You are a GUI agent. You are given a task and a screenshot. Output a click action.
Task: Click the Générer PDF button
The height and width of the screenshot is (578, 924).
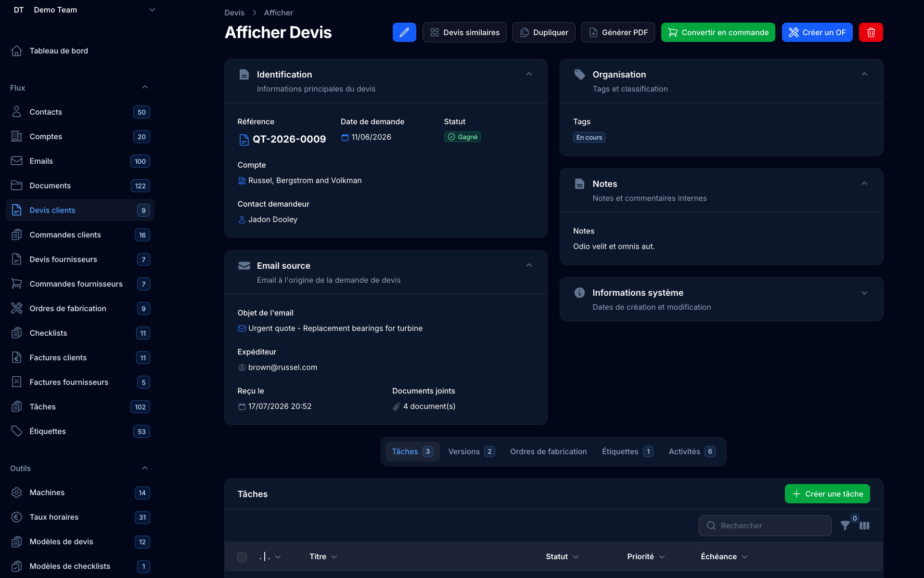pyautogui.click(x=618, y=32)
